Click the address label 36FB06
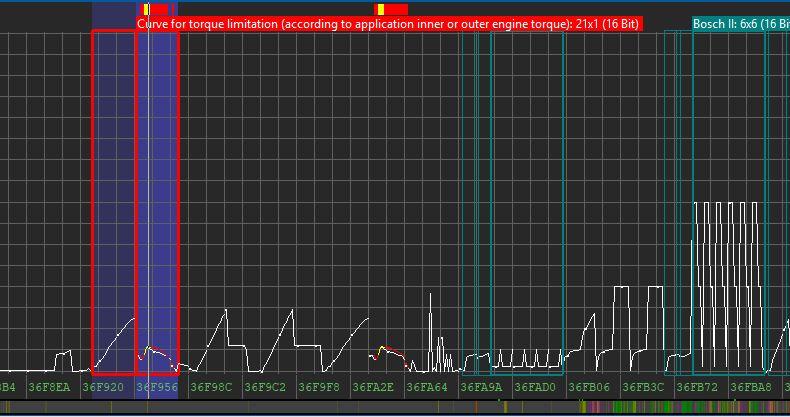This screenshot has height=417, width=790. (x=589, y=387)
